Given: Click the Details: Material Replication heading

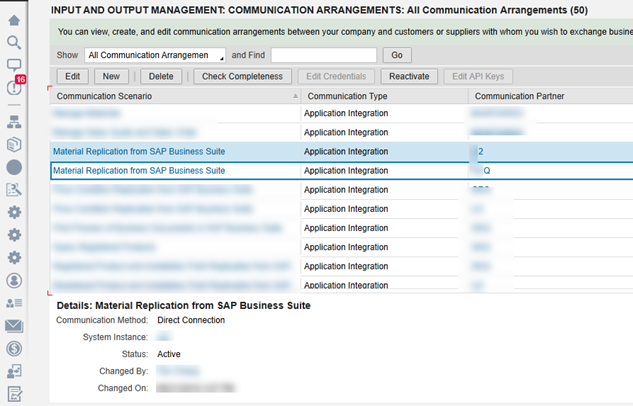Looking at the screenshot, I should (x=183, y=306).
